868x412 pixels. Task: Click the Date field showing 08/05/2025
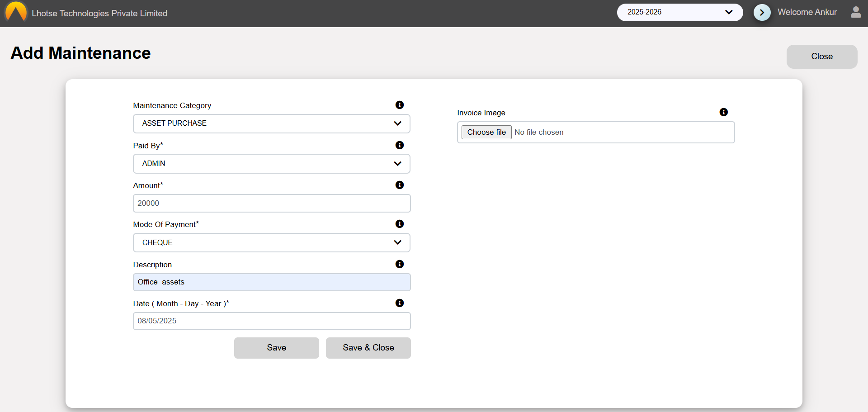point(272,321)
